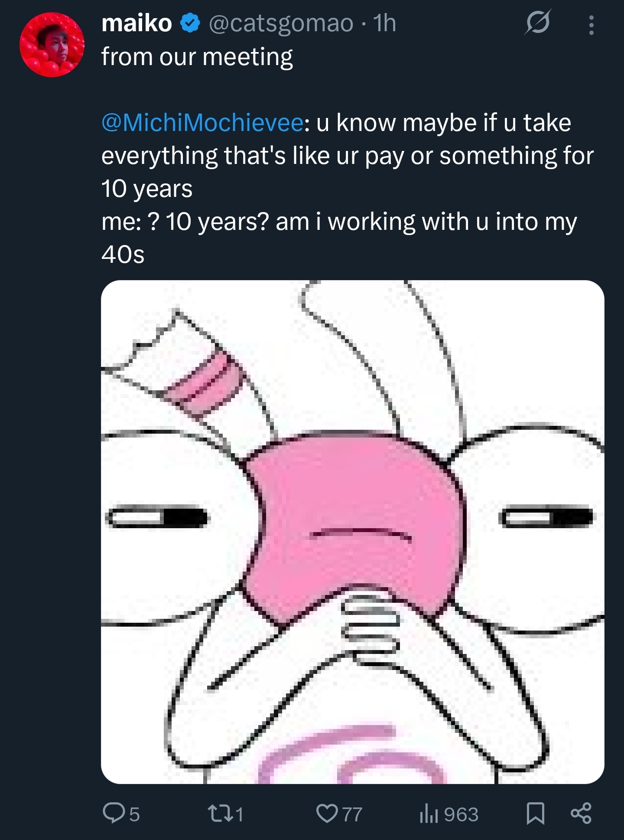The width and height of the screenshot is (624, 840).
Task: Click the like count 77
Action: pos(352,814)
